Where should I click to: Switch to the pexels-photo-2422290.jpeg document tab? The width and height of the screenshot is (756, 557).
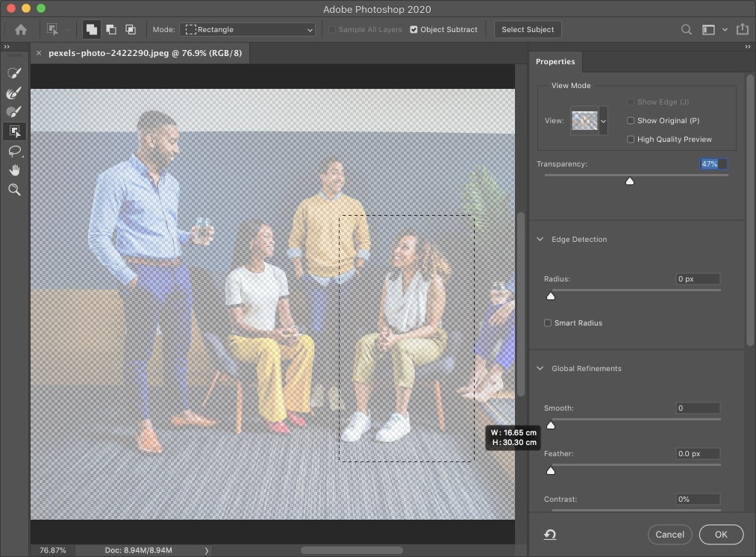145,53
